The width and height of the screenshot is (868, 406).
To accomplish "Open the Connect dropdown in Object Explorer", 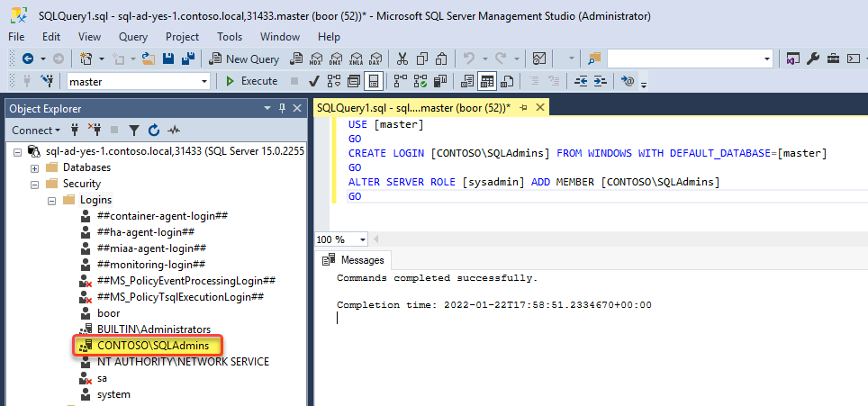I will click(x=37, y=131).
